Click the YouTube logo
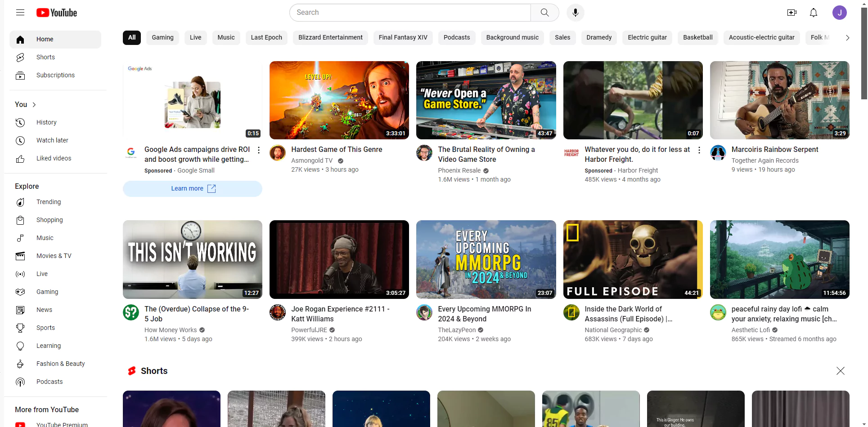Viewport: 868px width, 427px height. (56, 13)
